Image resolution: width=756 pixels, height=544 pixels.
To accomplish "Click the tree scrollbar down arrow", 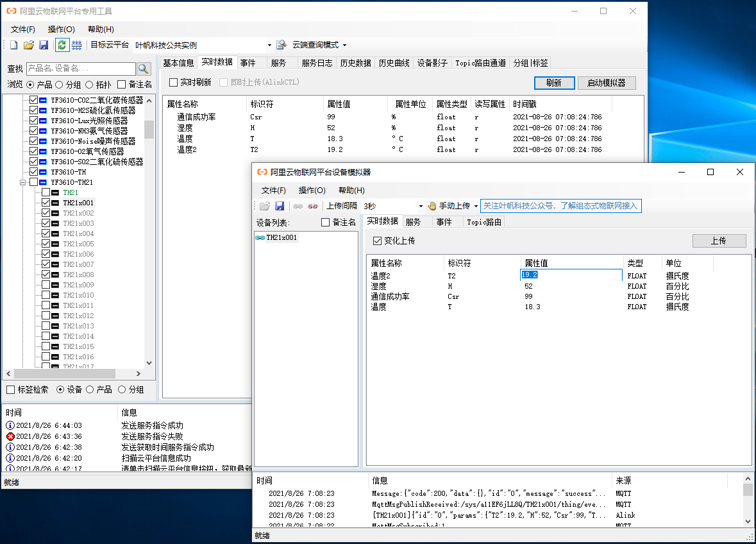I will tap(149, 362).
